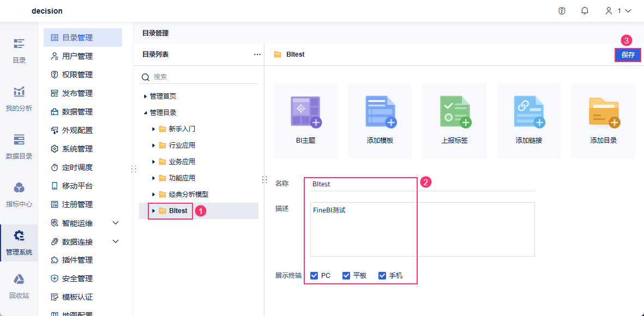Expand the 经典分析模型 folder arrow
This screenshot has height=316, width=644.
[x=153, y=194]
